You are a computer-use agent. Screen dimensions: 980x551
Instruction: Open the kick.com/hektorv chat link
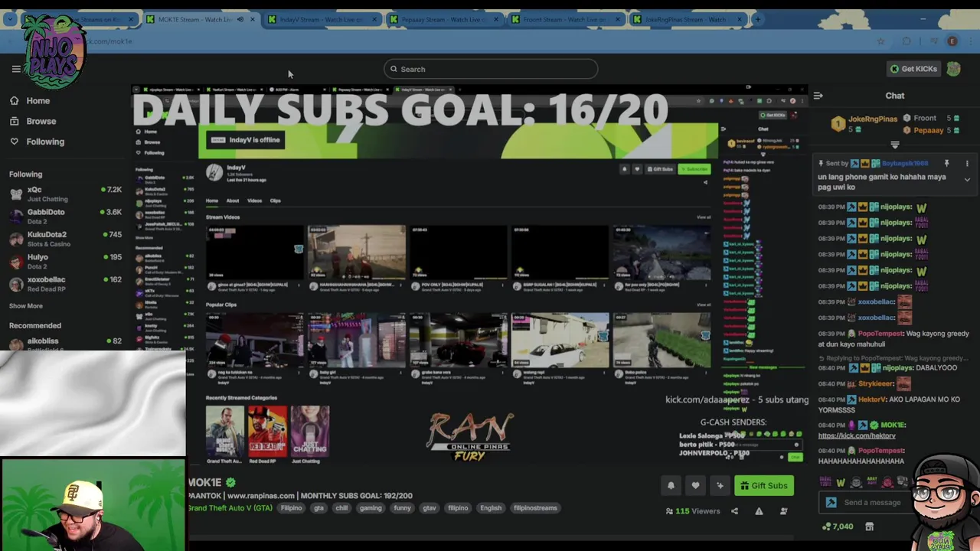coord(856,435)
